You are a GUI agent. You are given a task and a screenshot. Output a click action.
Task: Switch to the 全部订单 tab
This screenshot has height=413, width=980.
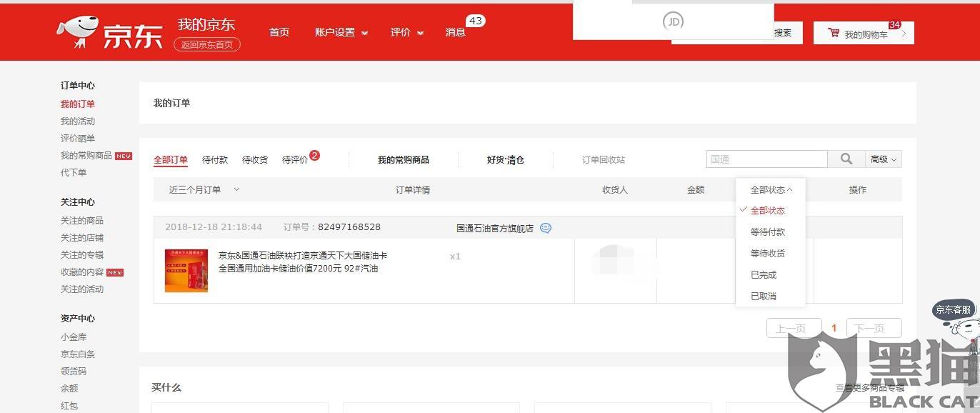pos(171,159)
